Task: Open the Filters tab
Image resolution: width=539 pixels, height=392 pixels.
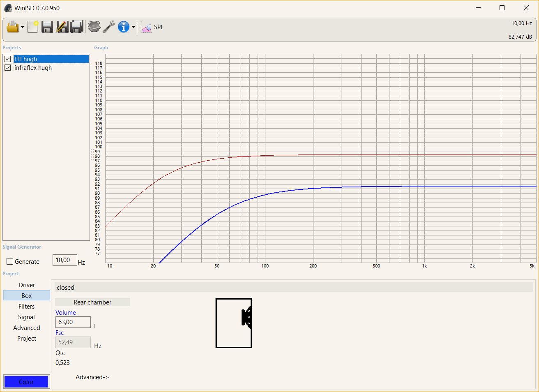Action: point(27,307)
